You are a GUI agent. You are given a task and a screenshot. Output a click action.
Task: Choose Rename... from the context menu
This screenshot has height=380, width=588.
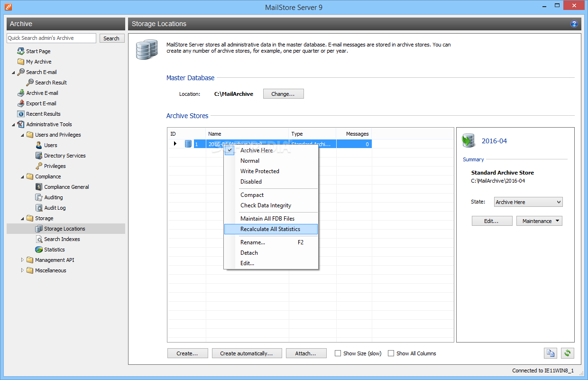tap(271, 242)
